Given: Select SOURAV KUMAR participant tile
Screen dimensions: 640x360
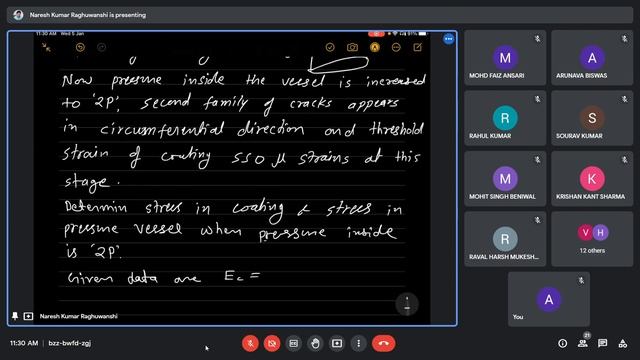Looking at the screenshot, I should pos(592,118).
